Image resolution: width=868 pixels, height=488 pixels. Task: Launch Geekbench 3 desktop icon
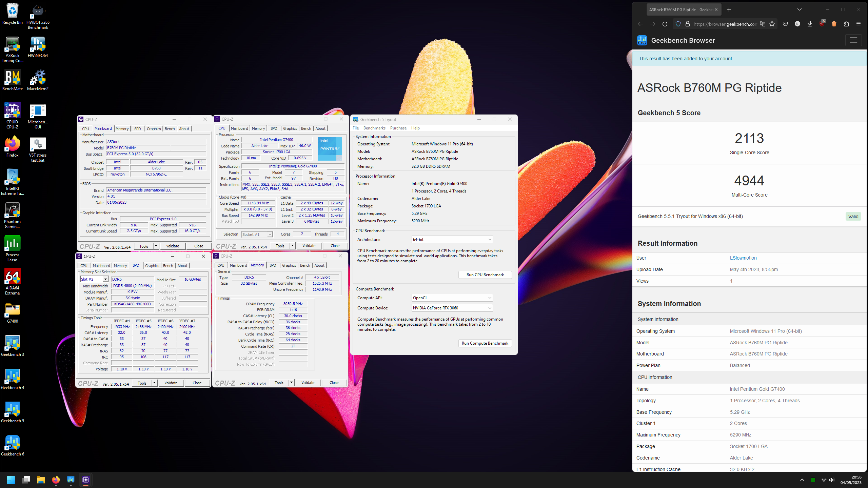pyautogui.click(x=13, y=346)
